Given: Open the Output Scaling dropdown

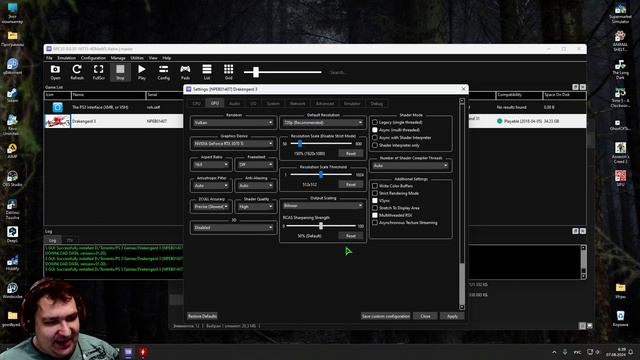Looking at the screenshot, I should (x=323, y=205).
